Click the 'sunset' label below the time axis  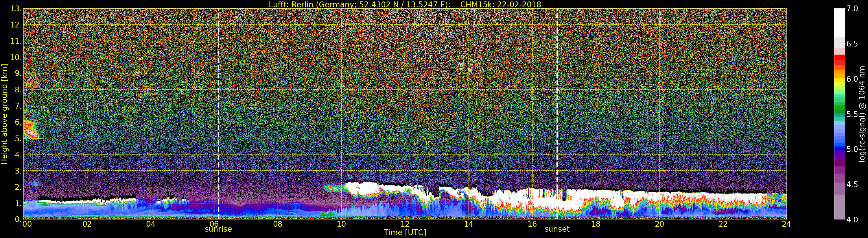(557, 229)
